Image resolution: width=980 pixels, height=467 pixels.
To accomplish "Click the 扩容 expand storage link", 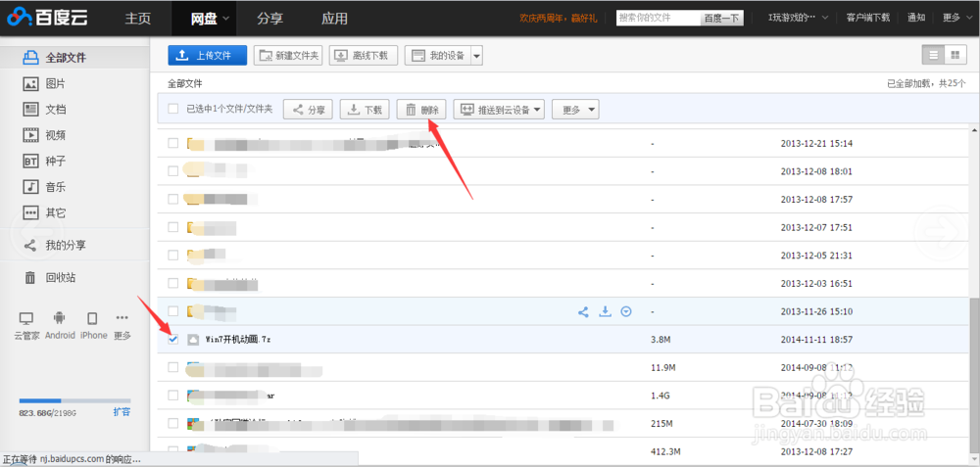I will click(x=122, y=412).
